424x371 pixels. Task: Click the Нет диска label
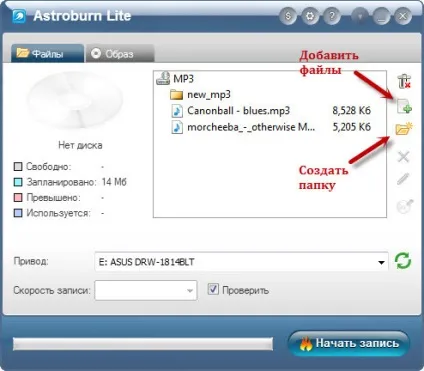80,145
